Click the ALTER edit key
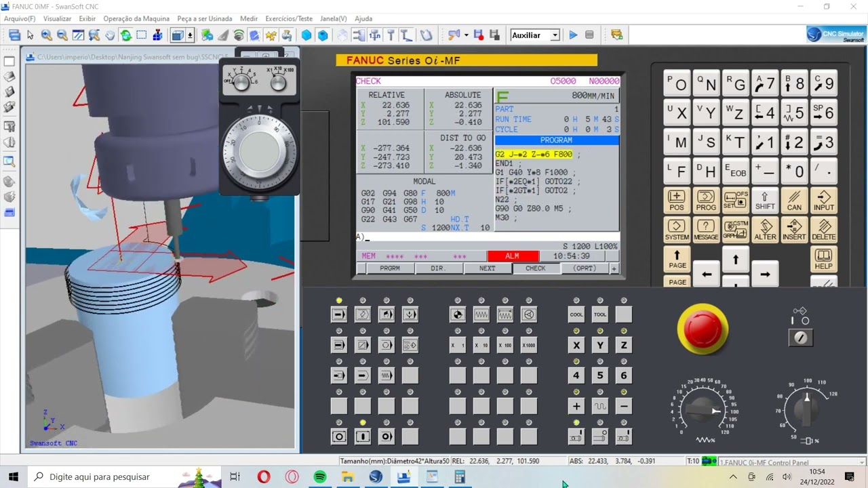This screenshot has width=868, height=488. [x=765, y=230]
